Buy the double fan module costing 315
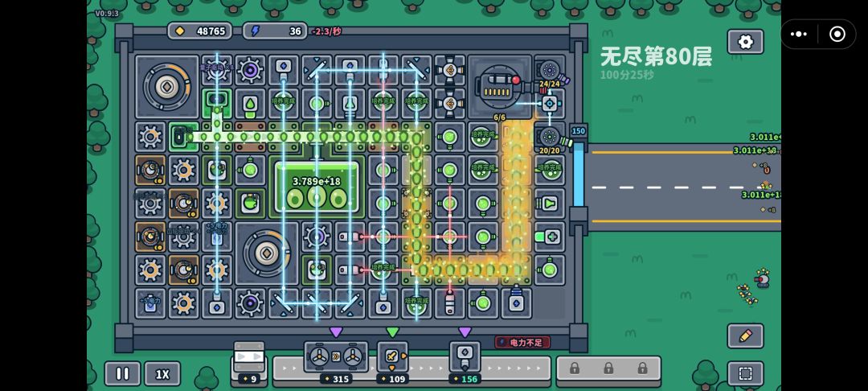 335,357
